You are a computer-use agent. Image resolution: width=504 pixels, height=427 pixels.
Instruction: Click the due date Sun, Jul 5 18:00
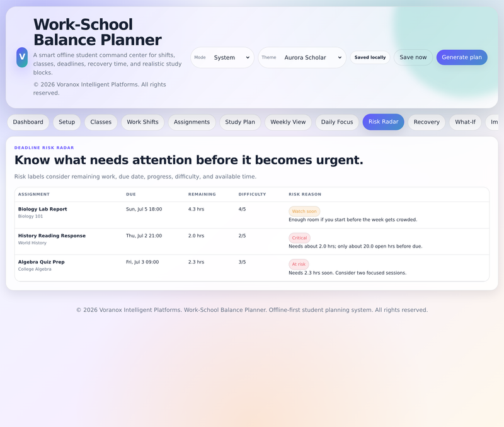[x=144, y=209]
